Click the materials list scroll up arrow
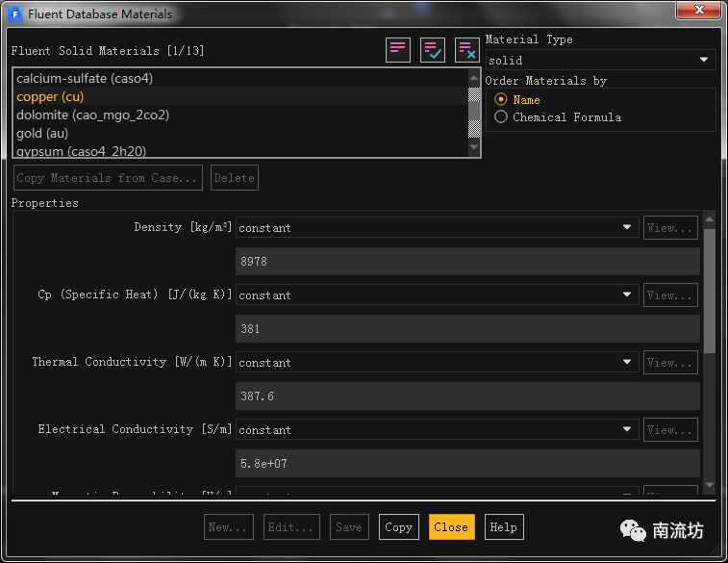 tap(474, 78)
